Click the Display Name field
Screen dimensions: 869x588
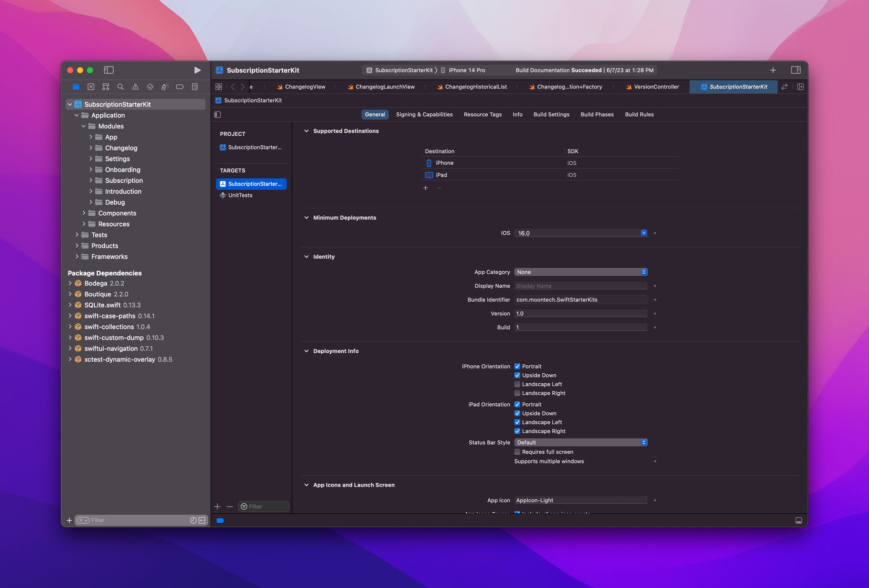(x=580, y=286)
